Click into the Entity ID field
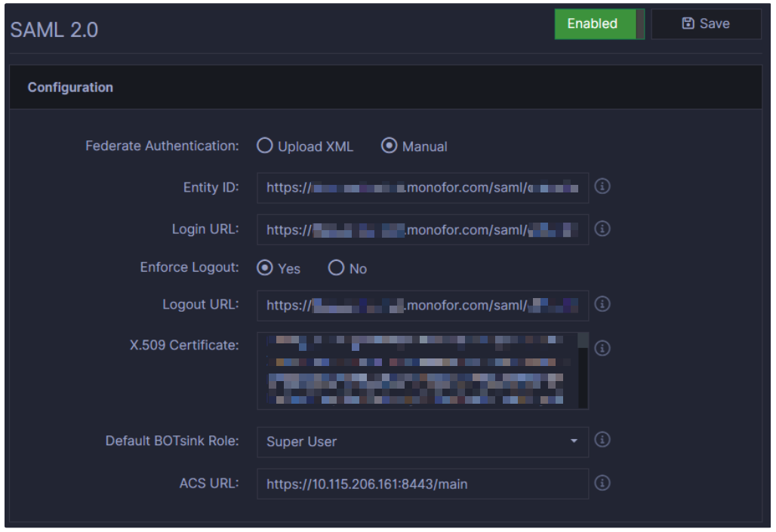The image size is (776, 532). 422,188
